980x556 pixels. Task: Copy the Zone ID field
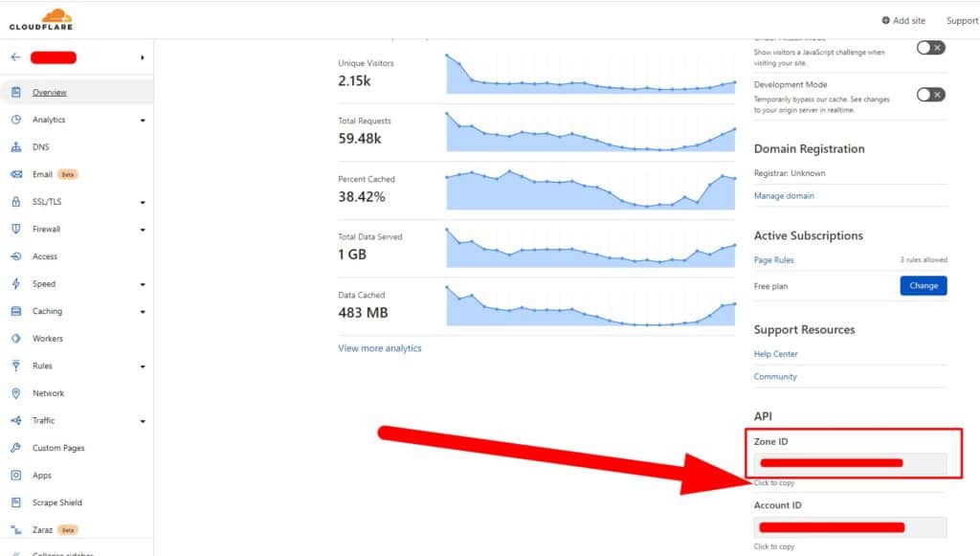click(x=850, y=463)
